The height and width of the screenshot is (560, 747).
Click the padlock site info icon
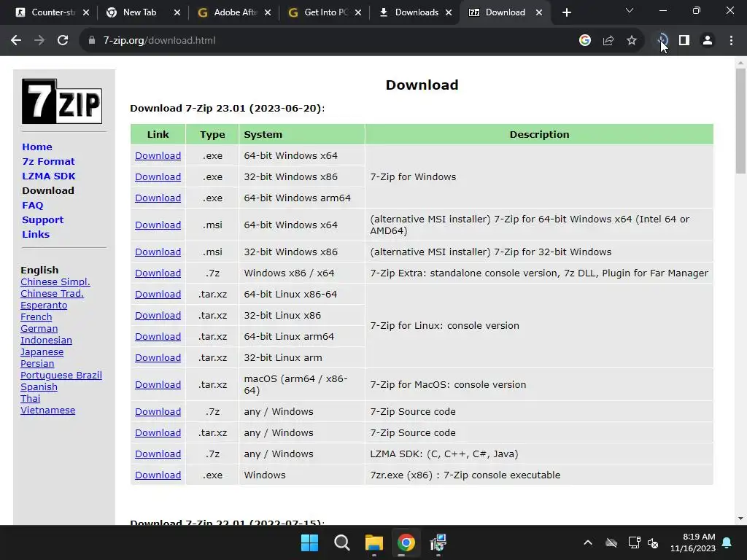click(92, 41)
